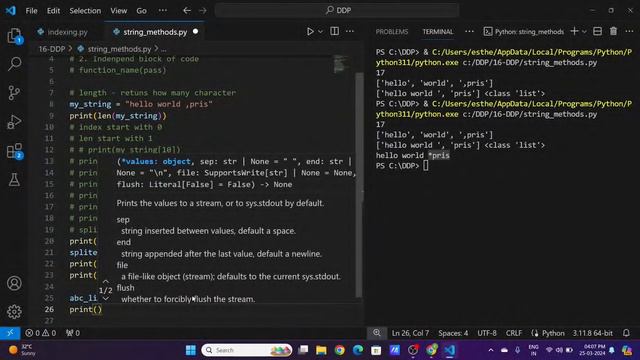The width and height of the screenshot is (640, 360).
Task: Change line endings via CRLF
Action: (513, 333)
